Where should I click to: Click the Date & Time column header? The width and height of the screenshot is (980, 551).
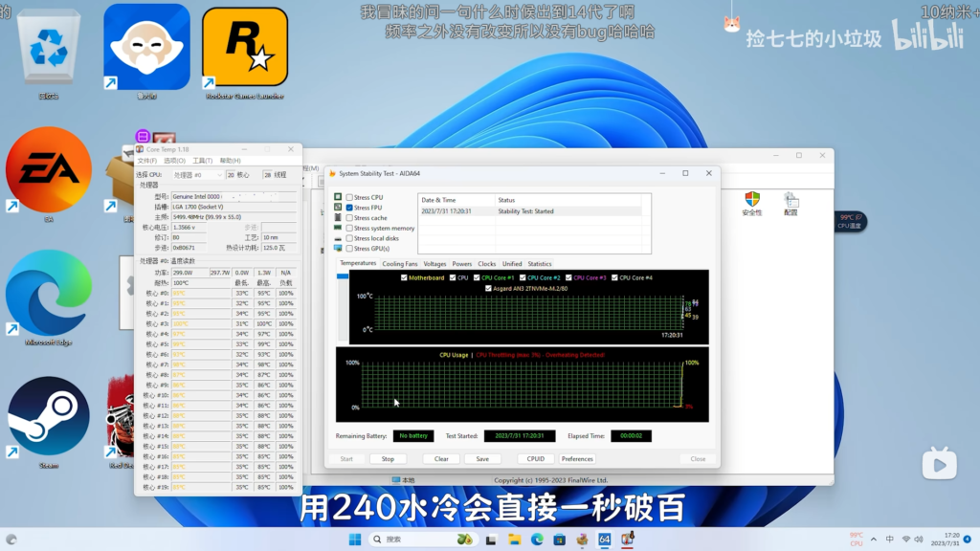point(457,200)
